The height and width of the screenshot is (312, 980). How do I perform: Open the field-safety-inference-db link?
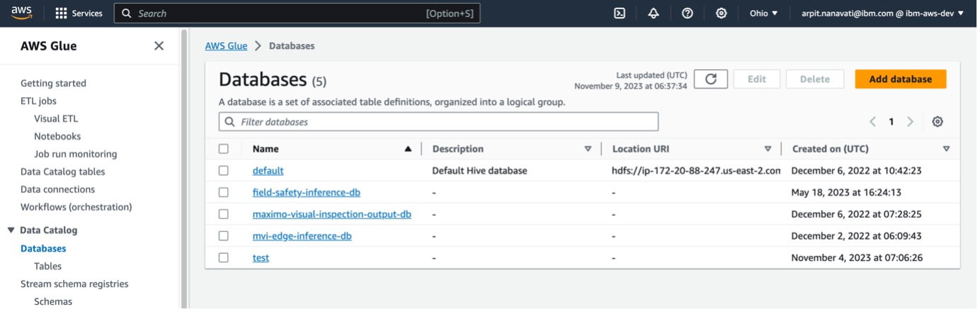307,192
